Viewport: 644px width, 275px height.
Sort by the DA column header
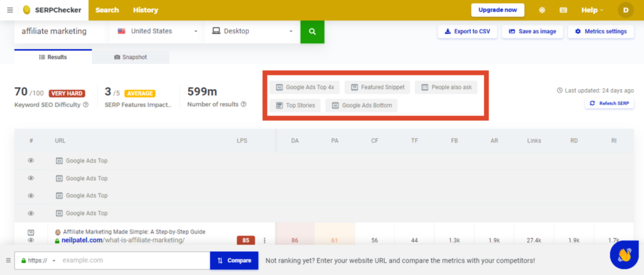[295, 141]
